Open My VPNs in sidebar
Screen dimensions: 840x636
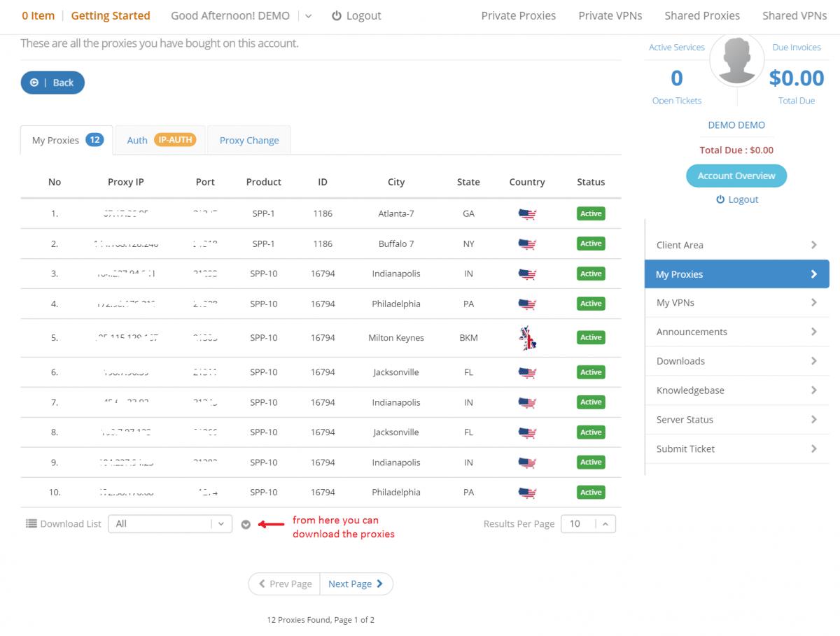pyautogui.click(x=737, y=302)
